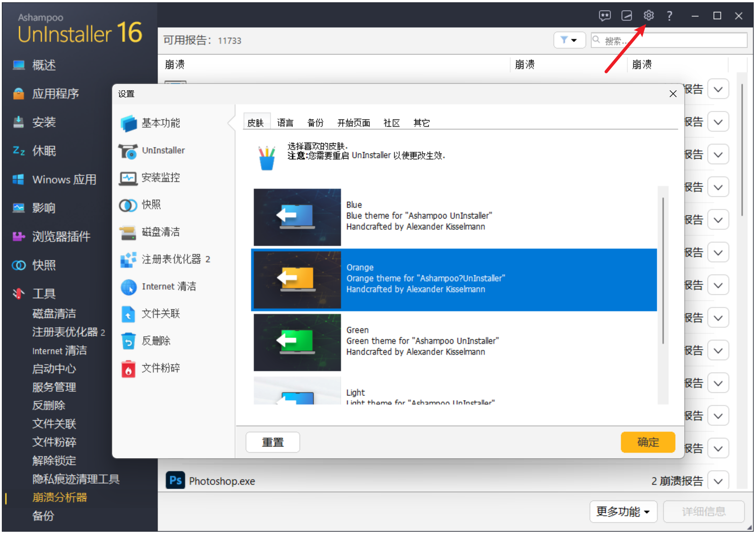Open 解除锁定 in the tools list

tap(54, 461)
